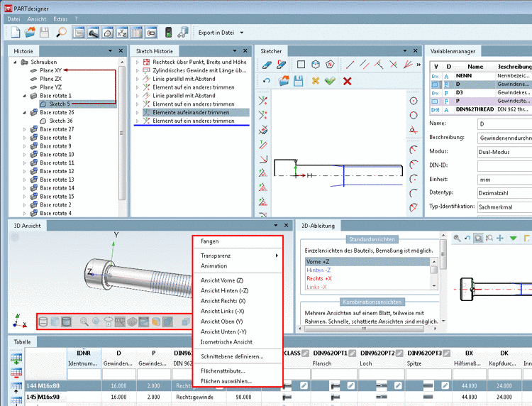Click the green checkmark in Sketcher toolbar

[x=330, y=81]
